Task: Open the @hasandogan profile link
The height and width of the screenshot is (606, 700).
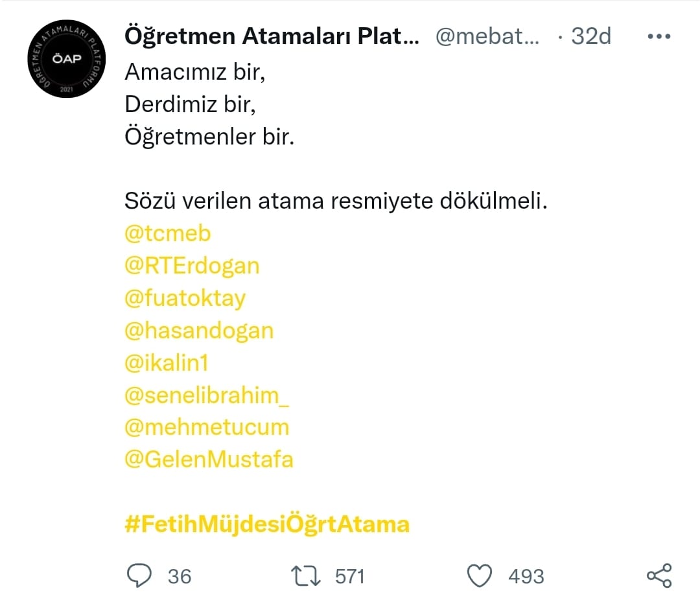Action: pos(199,331)
